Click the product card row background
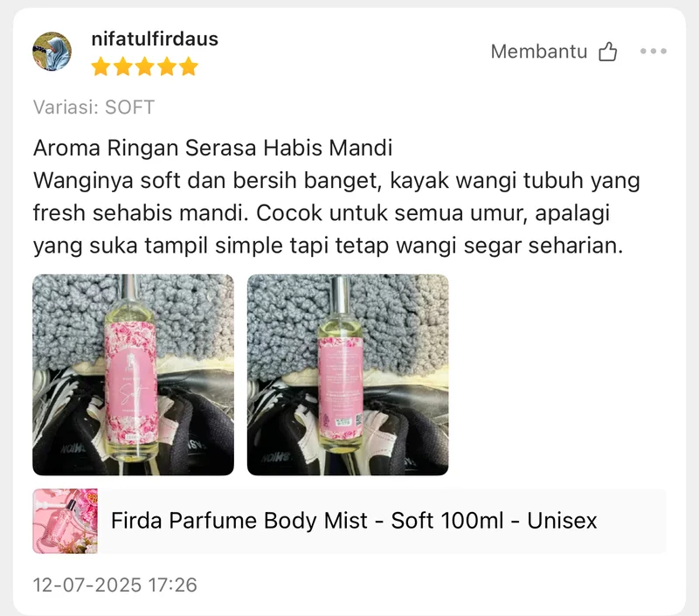The height and width of the screenshot is (616, 699). point(349,521)
